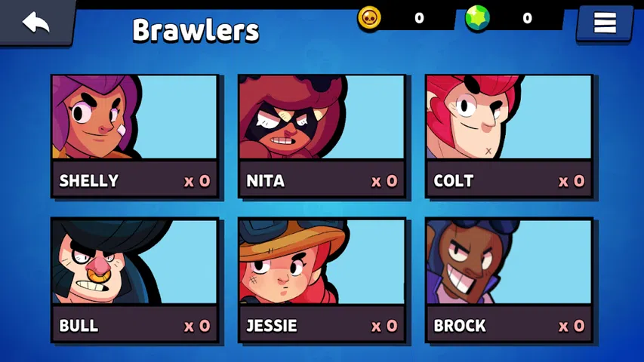Open the JESSIE name bar

pos(322,325)
